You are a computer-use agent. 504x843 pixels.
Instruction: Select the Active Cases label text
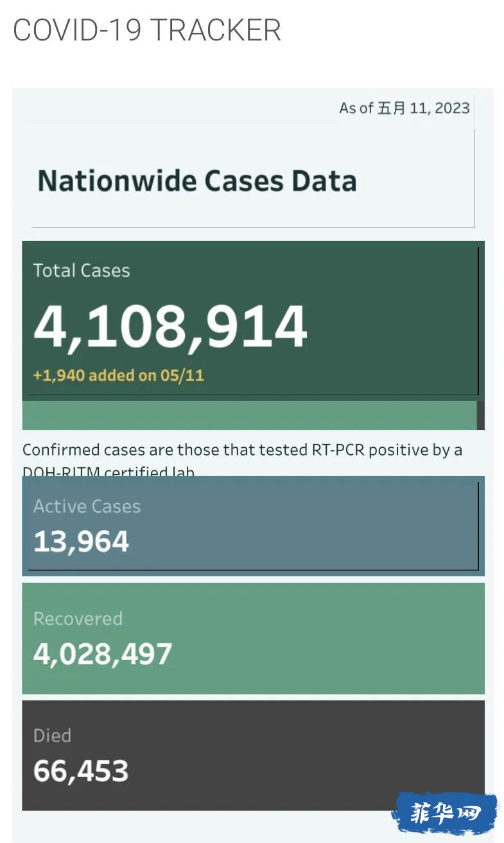[87, 506]
